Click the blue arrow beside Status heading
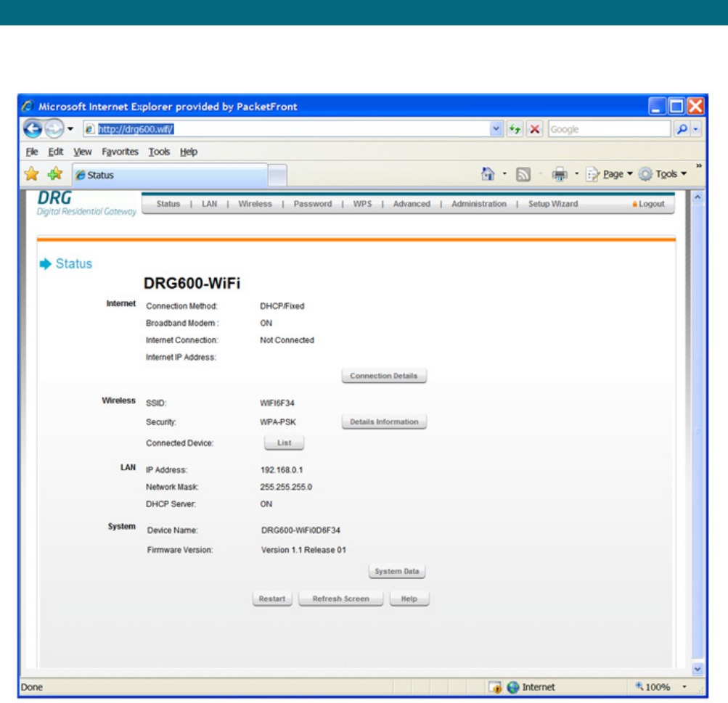Screen dimensions: 728x703 [x=45, y=264]
